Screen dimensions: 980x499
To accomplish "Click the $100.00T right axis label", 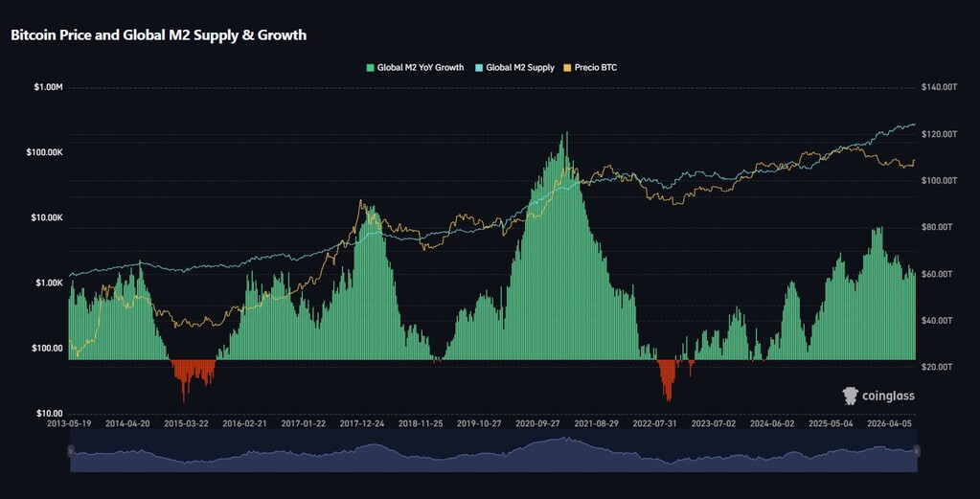I will click(x=940, y=180).
